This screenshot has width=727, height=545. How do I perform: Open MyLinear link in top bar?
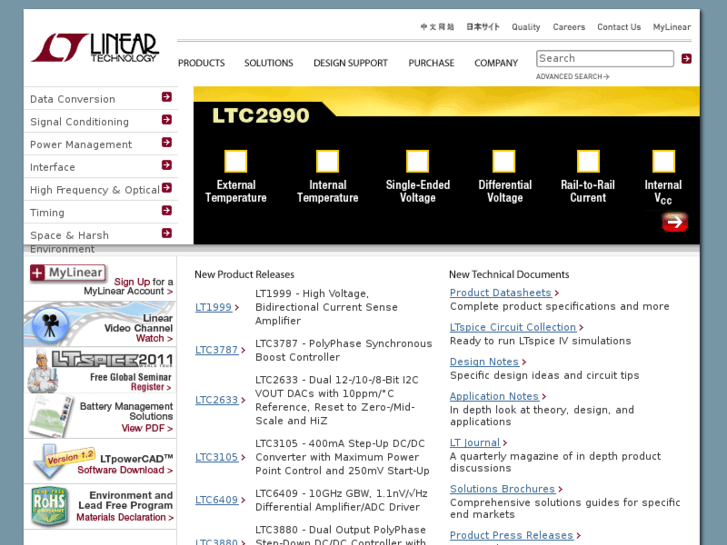672,27
